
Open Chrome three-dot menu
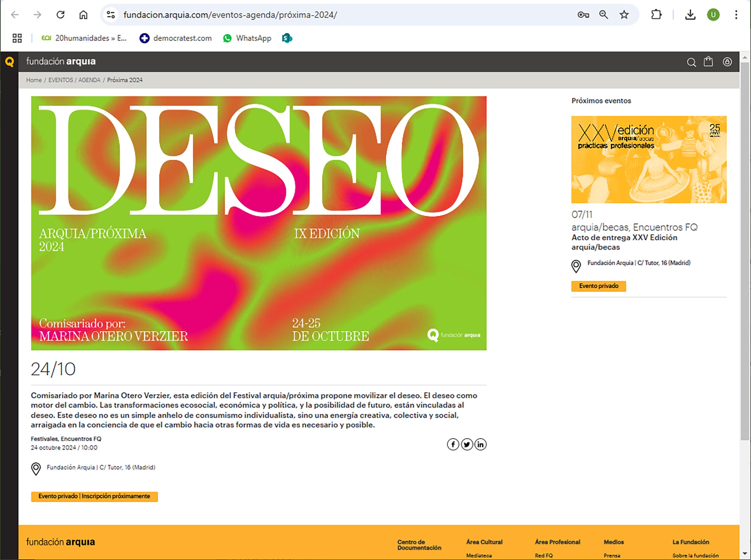click(736, 15)
